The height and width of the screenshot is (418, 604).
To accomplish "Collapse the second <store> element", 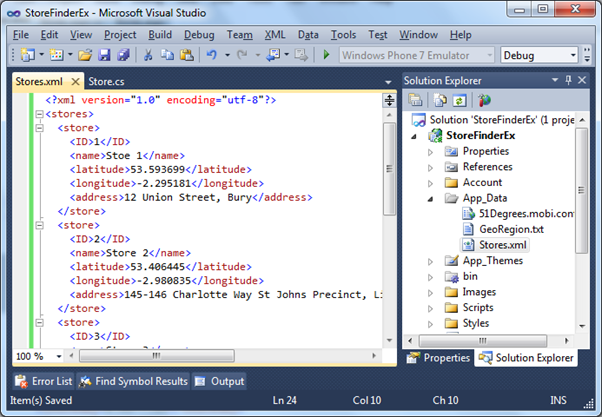I will tap(39, 225).
